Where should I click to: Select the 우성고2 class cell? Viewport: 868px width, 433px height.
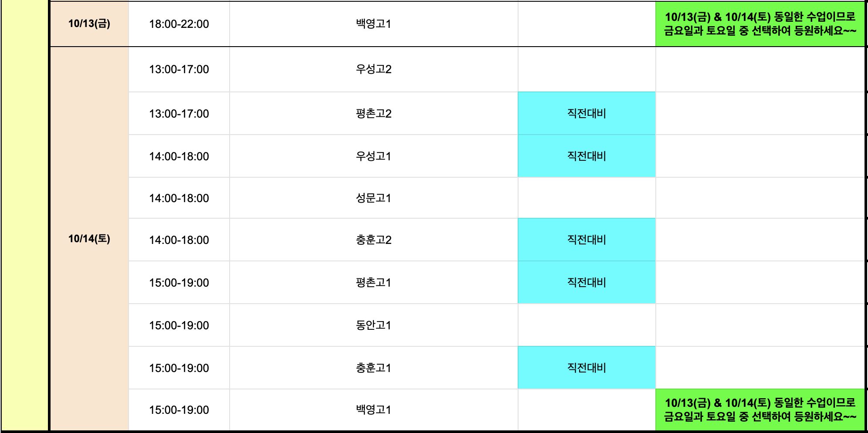coord(373,69)
